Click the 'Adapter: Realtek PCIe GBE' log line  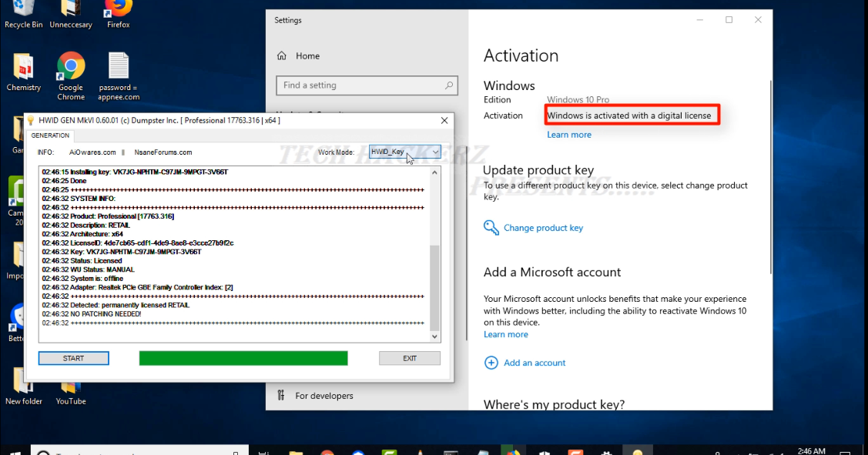[137, 287]
